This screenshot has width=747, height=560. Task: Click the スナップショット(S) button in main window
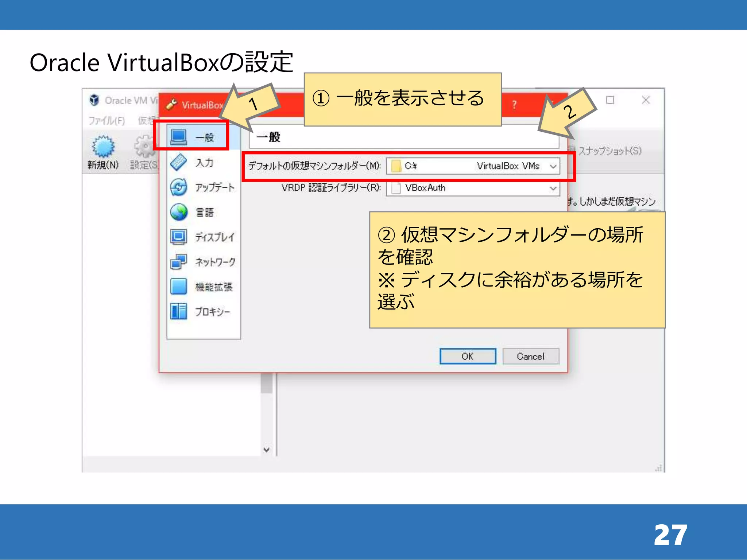click(x=605, y=151)
